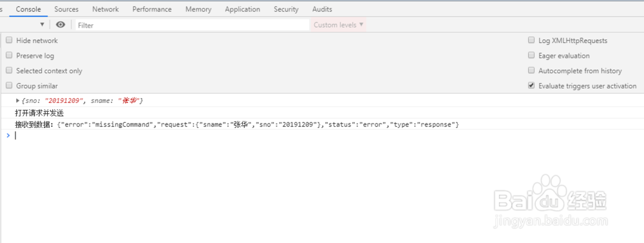Uncheck Evaluate triggers user activation
The image size is (644, 243).
point(531,85)
